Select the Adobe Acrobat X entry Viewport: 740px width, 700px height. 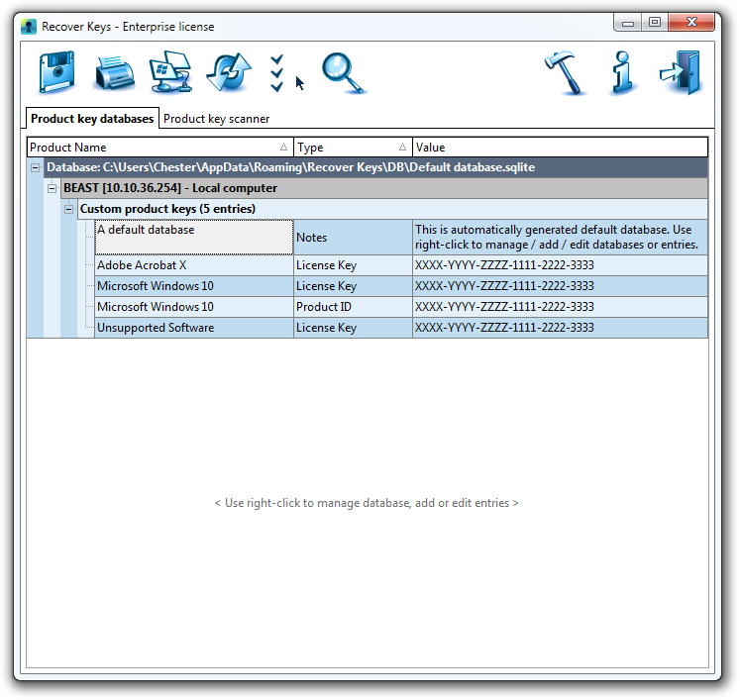194,265
